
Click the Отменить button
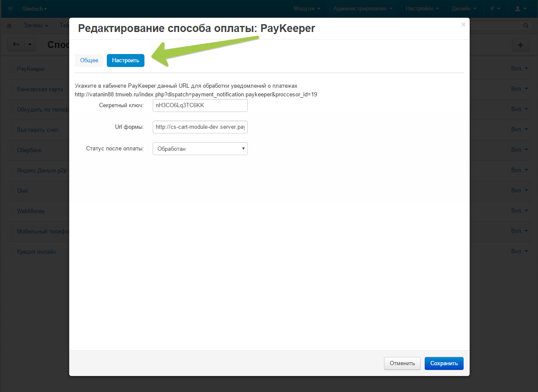(x=402, y=363)
